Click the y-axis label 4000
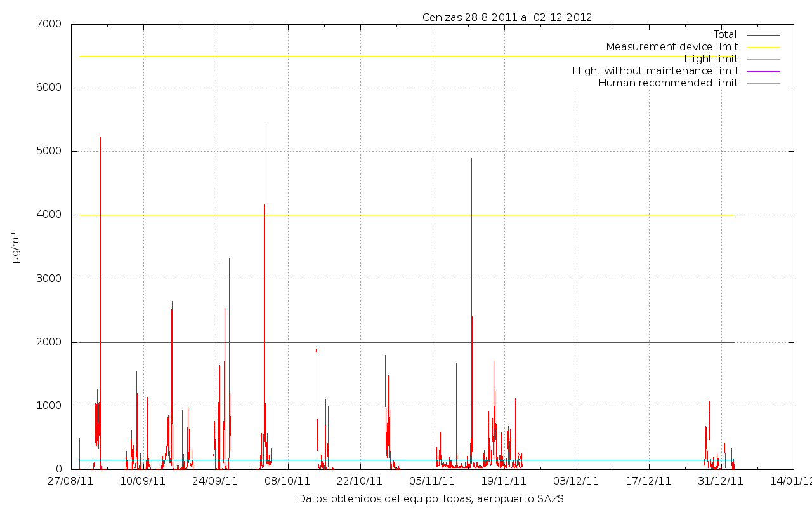Image resolution: width=812 pixels, height=508 pixels. (x=50, y=215)
